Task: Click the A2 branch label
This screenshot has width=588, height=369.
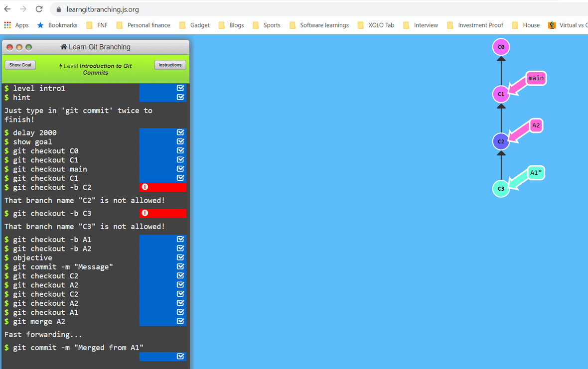Action: coord(536,125)
